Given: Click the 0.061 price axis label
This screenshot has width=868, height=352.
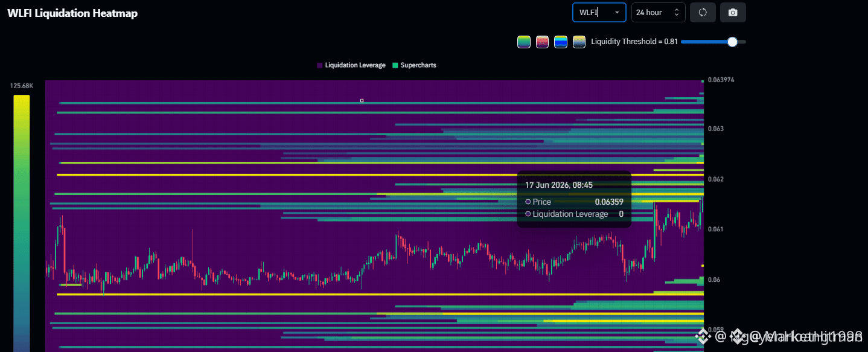Looking at the screenshot, I should coord(716,229).
